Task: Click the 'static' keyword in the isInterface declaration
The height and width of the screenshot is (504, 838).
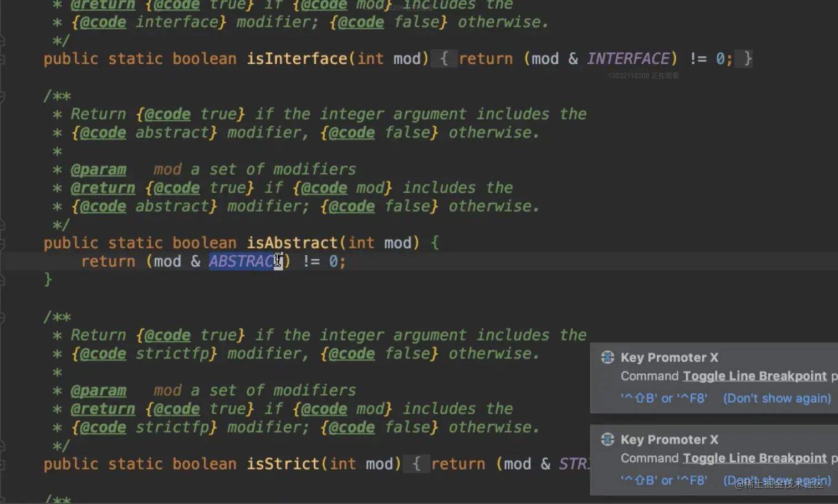Action: [x=135, y=59]
